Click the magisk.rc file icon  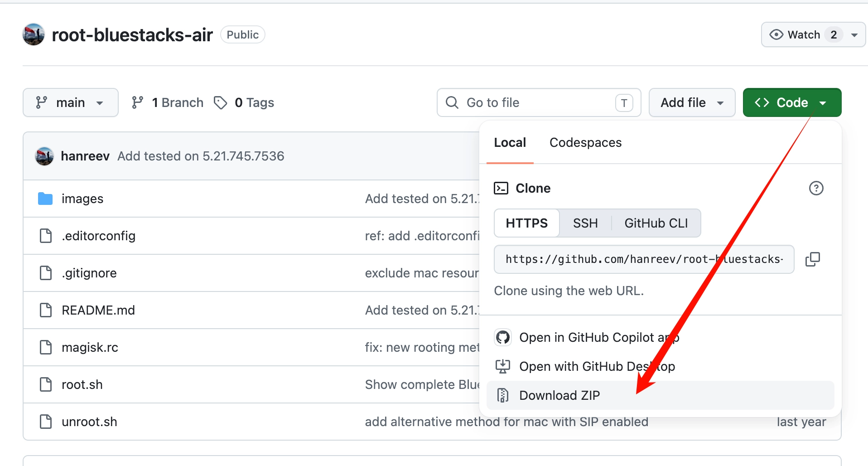[46, 347]
